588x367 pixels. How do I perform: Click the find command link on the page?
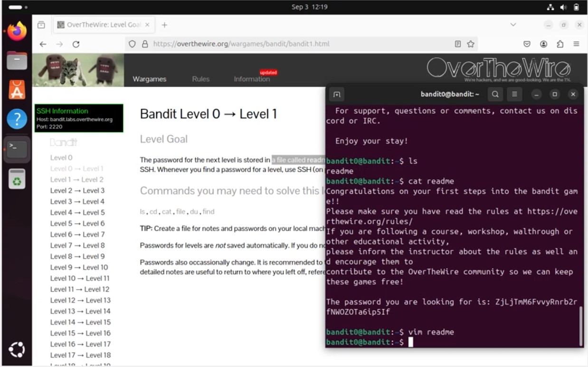pos(209,212)
